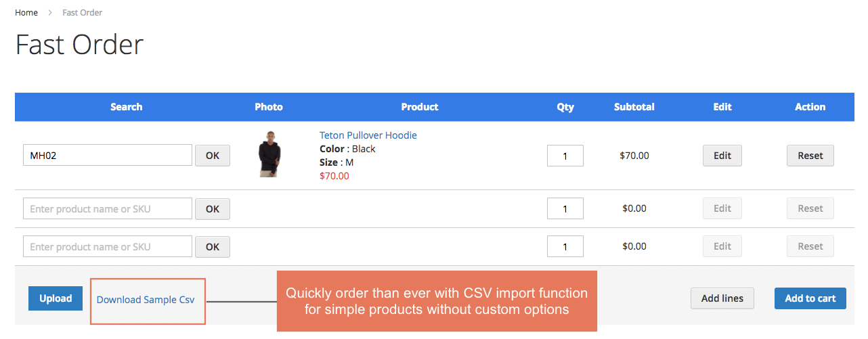
Task: Focus the search field containing MH02
Action: point(108,156)
